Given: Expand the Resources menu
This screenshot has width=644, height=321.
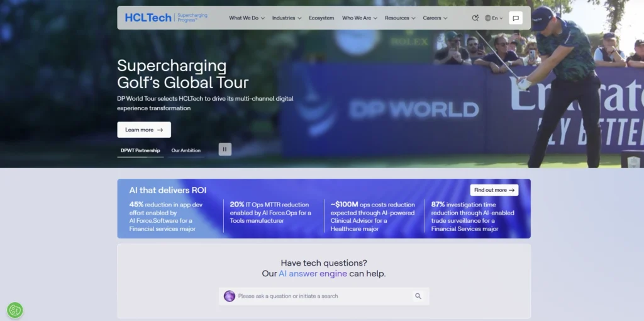Looking at the screenshot, I should [400, 18].
